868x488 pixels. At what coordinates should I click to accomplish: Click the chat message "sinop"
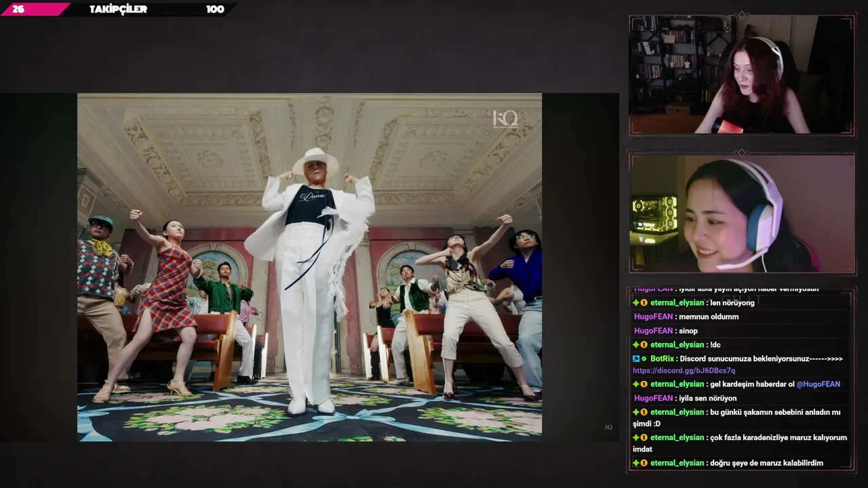tap(688, 331)
